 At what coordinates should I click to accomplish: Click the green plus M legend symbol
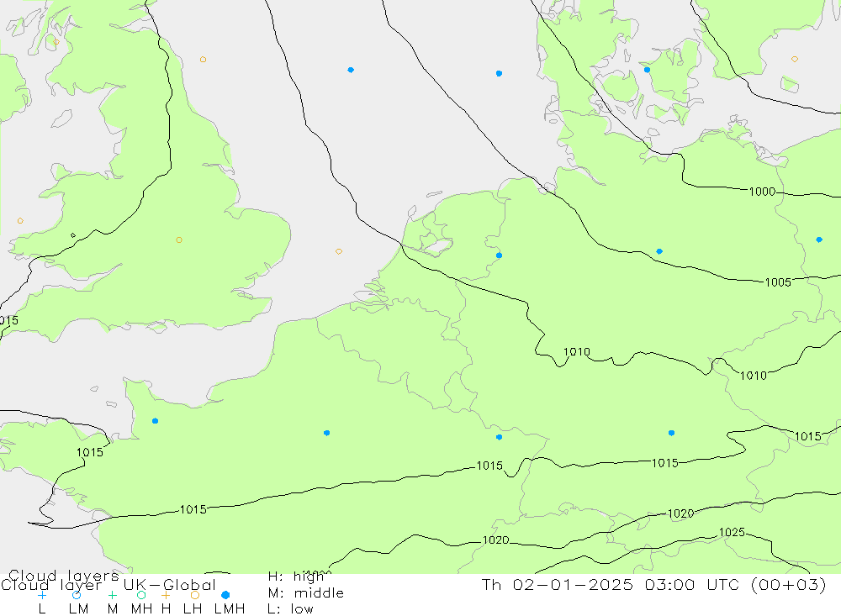tap(112, 595)
